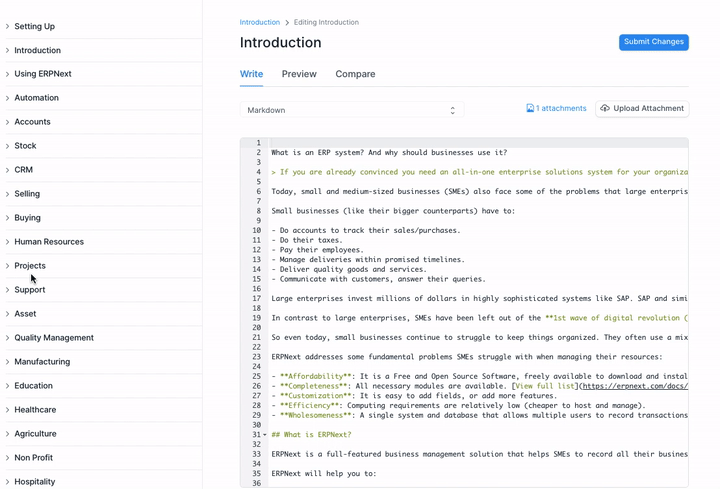Expand the Asset chevron
This screenshot has width=720, height=489.
(7, 314)
